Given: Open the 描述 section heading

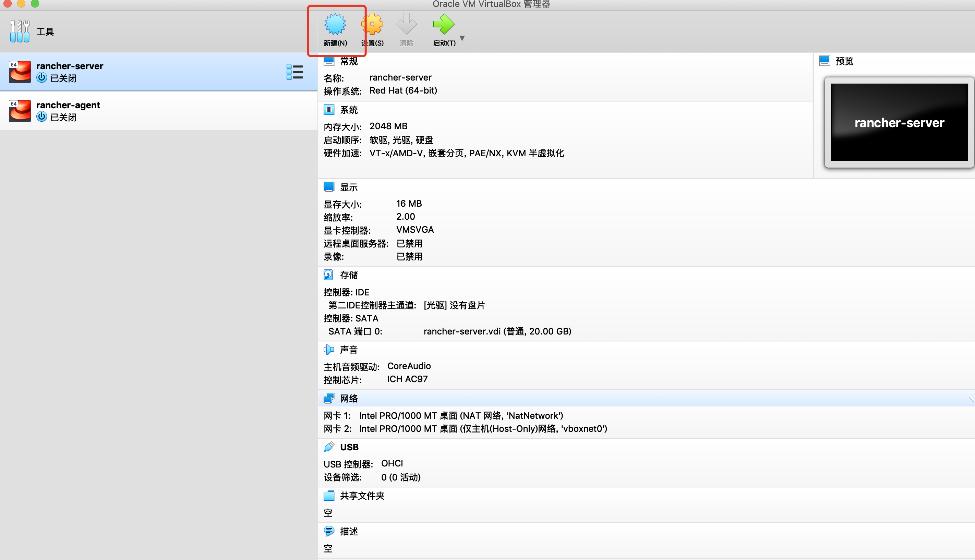Looking at the screenshot, I should [x=348, y=532].
